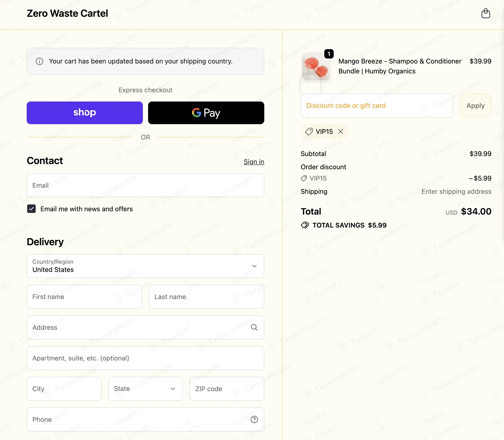The width and height of the screenshot is (504, 440).
Task: Go to Zero Waste Cartel store home
Action: [67, 13]
